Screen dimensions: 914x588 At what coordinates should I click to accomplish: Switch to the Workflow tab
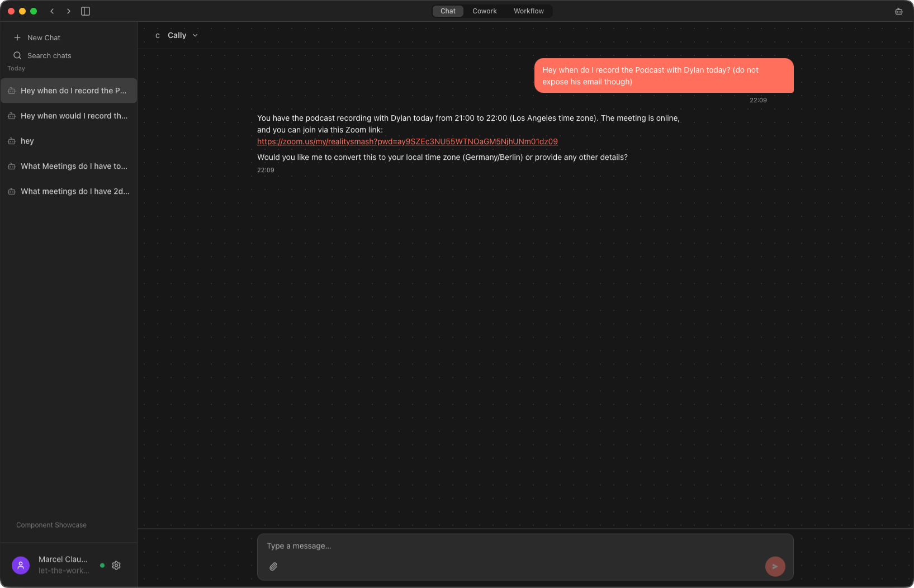coord(529,11)
